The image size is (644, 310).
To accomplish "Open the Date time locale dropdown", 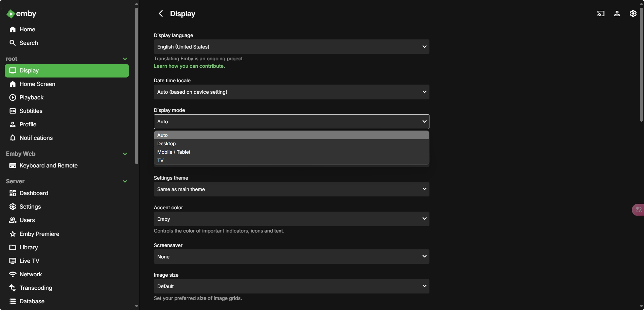I will 292,92.
